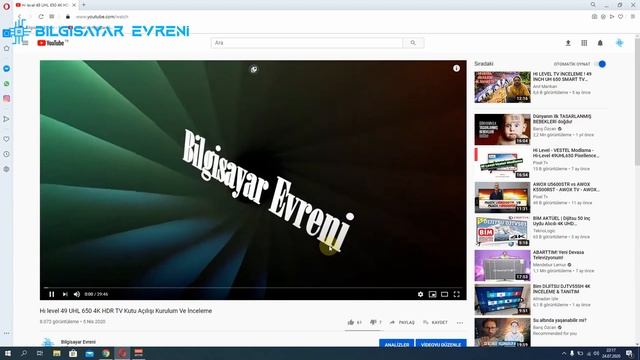Seek on the video progress bar
Viewport: 640px width, 360px height.
tap(253, 288)
